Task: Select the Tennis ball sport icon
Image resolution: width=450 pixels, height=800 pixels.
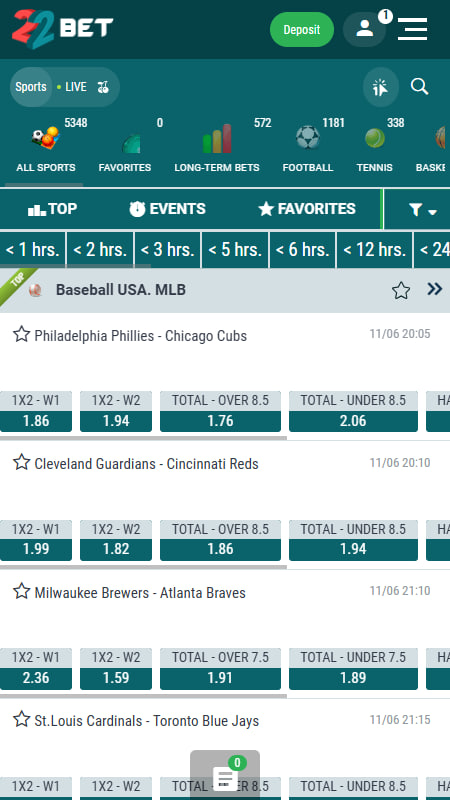Action: 375,138
